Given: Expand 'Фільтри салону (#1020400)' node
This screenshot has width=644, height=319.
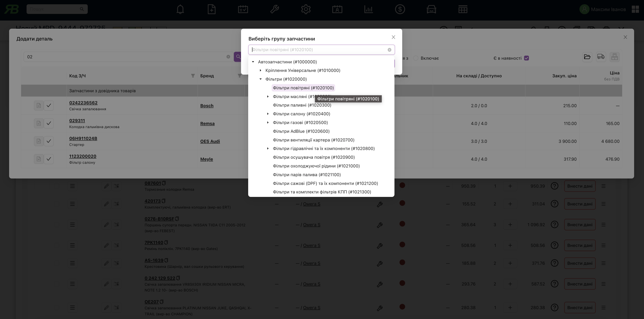Looking at the screenshot, I should 268,114.
